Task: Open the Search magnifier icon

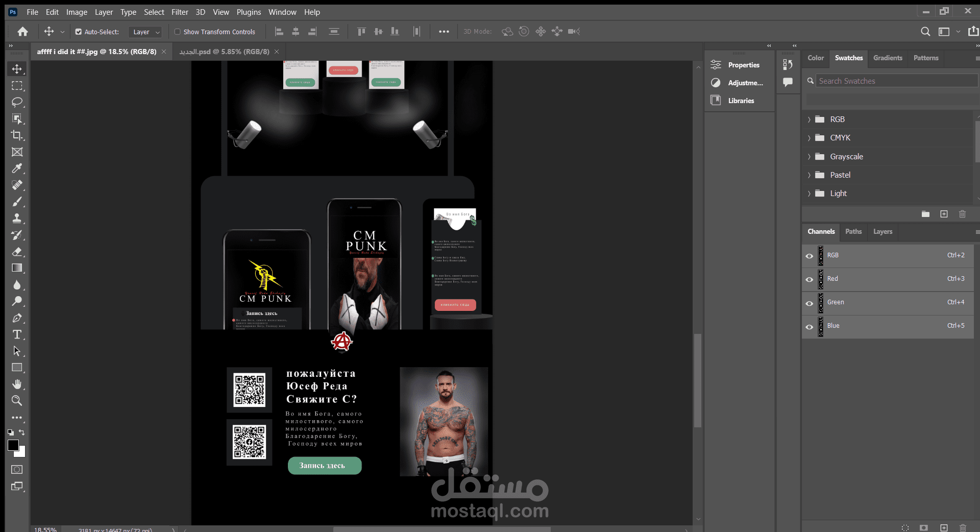Action: [925, 32]
